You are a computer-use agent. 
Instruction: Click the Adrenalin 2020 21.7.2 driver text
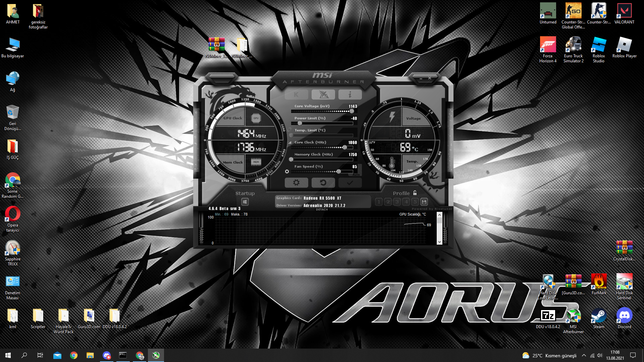point(324,206)
